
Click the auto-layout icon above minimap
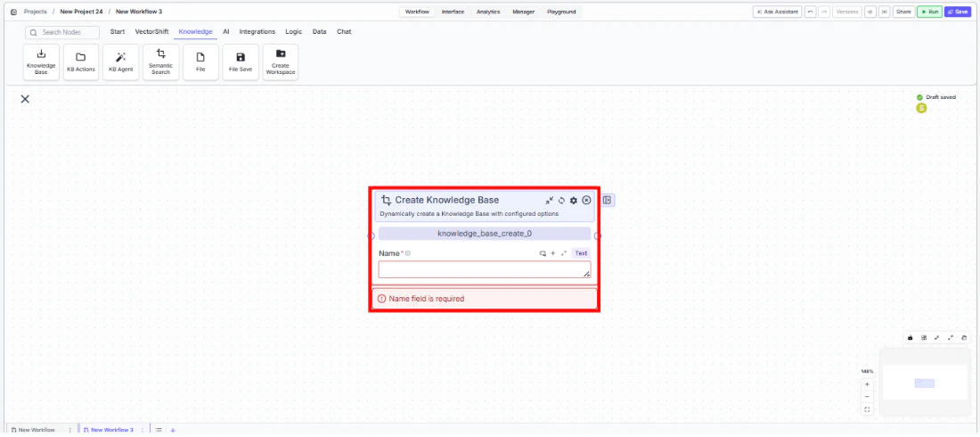click(x=924, y=337)
